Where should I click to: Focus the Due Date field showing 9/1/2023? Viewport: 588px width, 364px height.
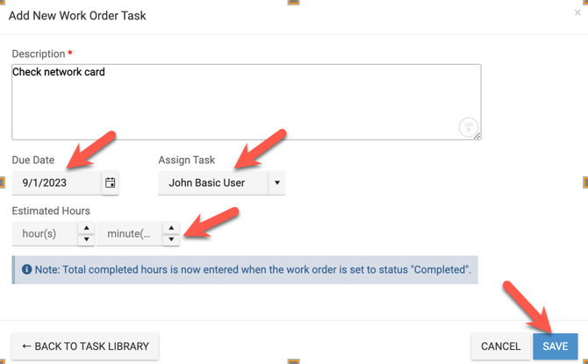pos(55,183)
